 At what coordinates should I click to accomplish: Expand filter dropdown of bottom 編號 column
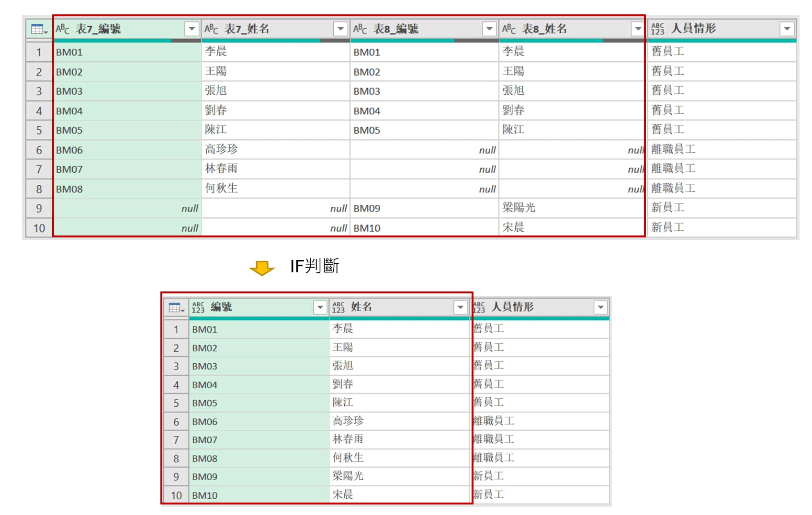point(320,307)
